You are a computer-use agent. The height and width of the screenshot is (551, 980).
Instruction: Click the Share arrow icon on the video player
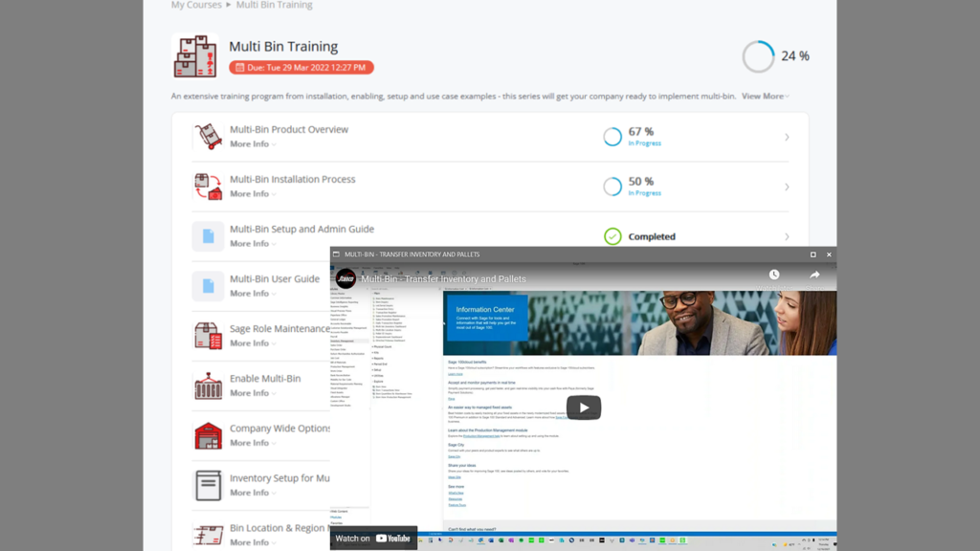[x=813, y=275]
